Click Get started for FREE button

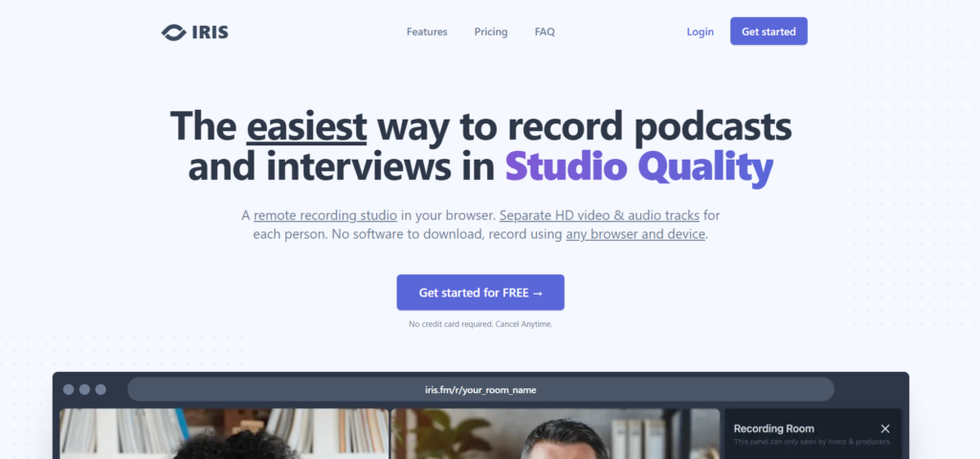pos(480,293)
